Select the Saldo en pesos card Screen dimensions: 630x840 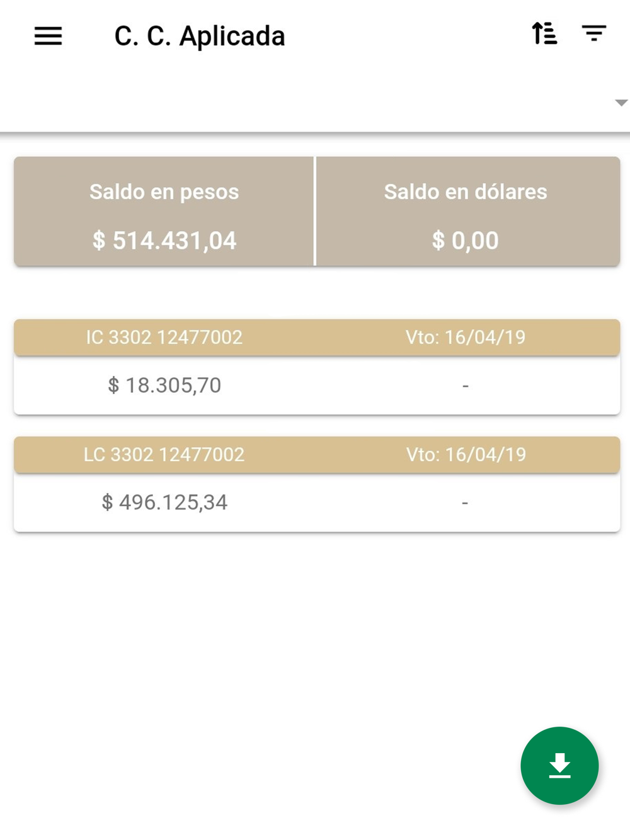(x=164, y=211)
